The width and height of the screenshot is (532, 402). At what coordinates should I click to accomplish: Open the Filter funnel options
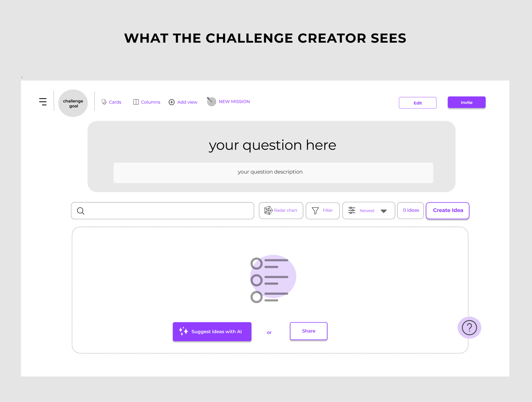pyautogui.click(x=322, y=211)
